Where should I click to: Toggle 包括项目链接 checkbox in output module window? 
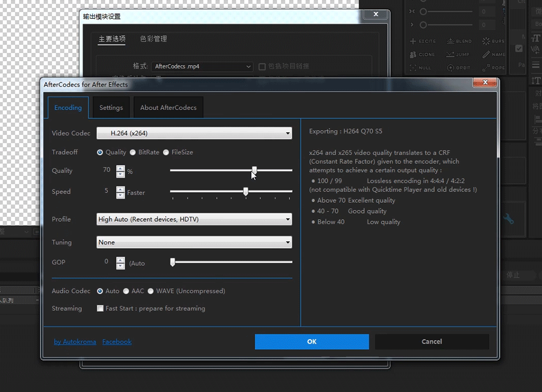pos(262,66)
